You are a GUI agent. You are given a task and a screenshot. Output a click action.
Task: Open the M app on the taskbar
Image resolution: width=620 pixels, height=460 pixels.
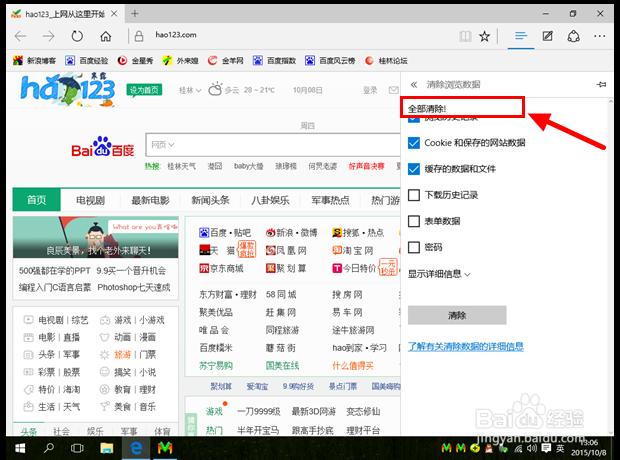pos(165,448)
